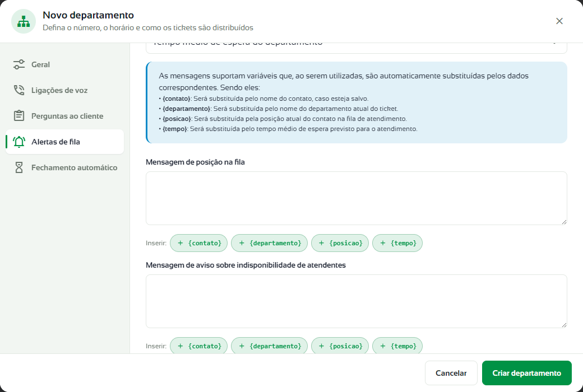This screenshot has height=392, width=583.
Task: Focus the indisponibilidade de atendentes message textarea
Action: pos(356,301)
